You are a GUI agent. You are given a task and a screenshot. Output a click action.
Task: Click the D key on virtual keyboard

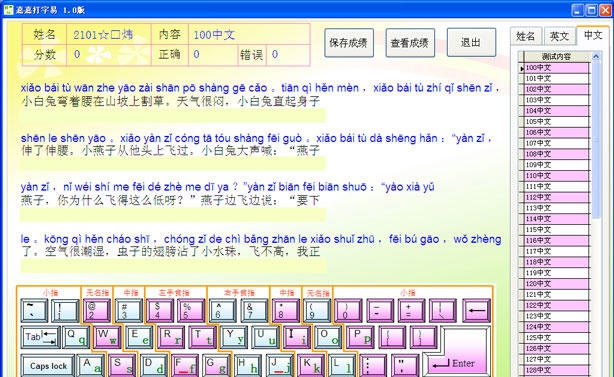(x=154, y=366)
